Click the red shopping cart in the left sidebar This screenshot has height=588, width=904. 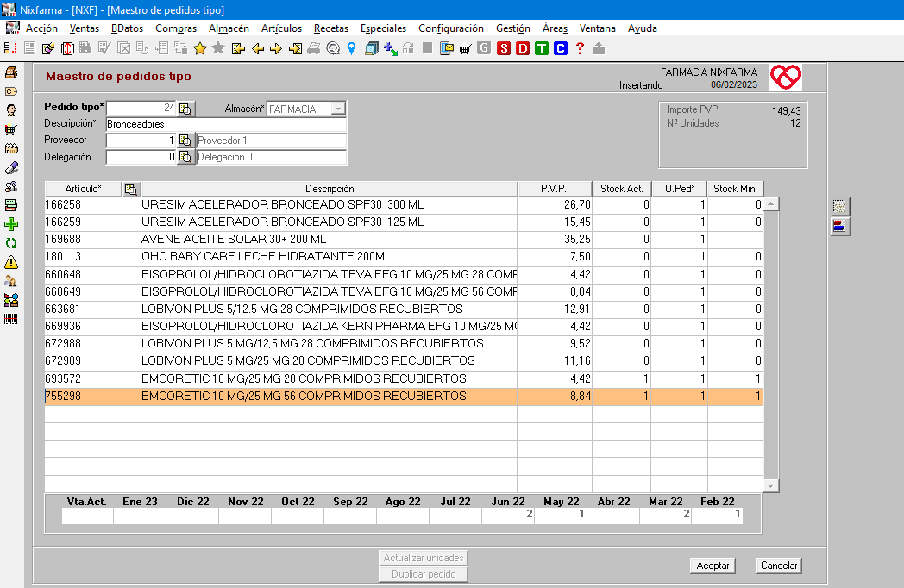point(11,129)
